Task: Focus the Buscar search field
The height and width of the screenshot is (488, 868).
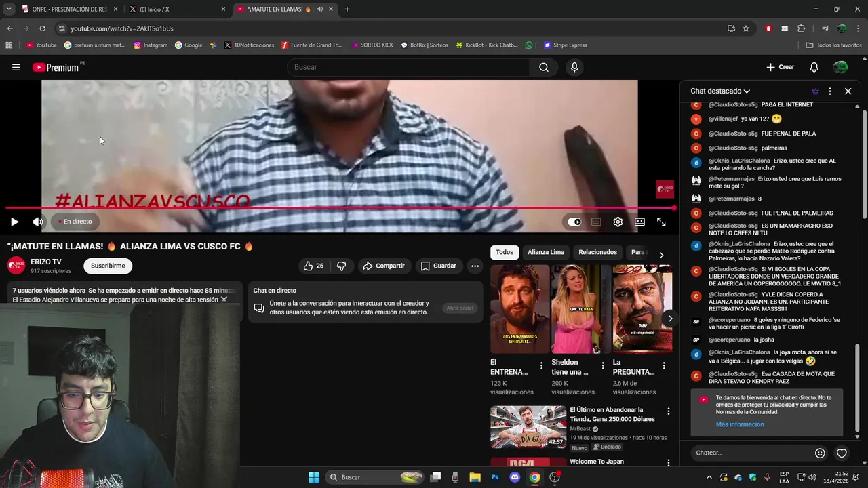Action: (x=408, y=67)
